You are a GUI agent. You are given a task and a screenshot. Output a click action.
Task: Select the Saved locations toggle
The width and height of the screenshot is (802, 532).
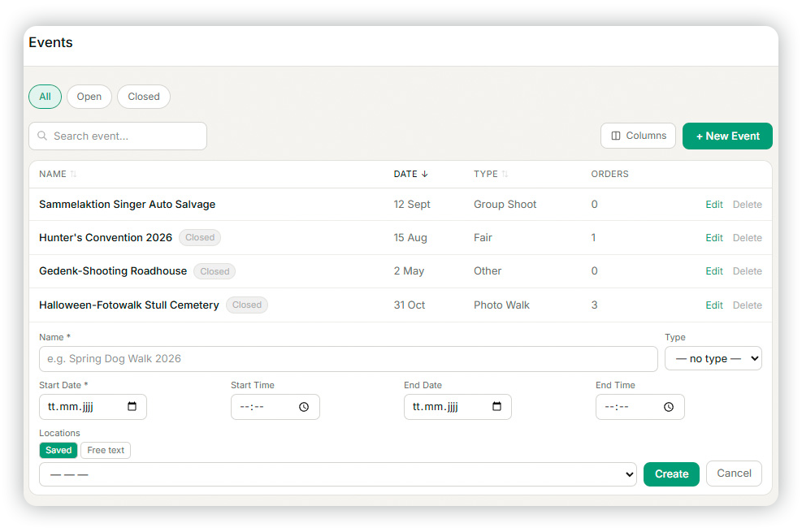coord(59,450)
